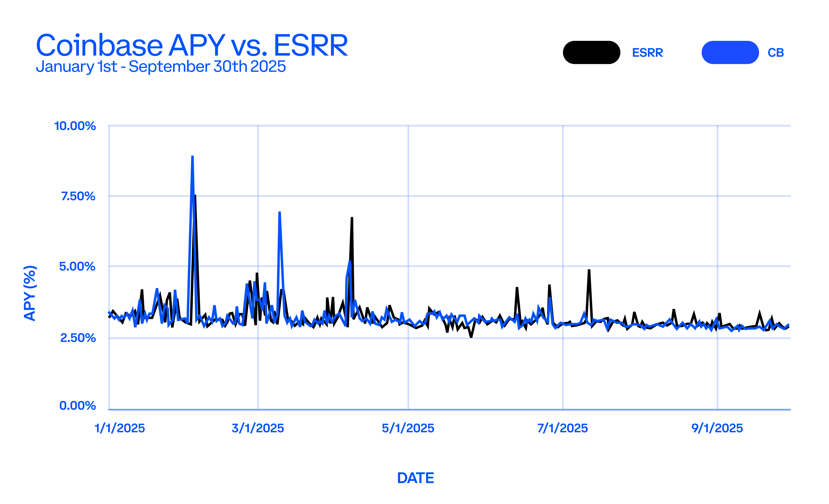The width and height of the screenshot is (829, 504).
Task: Click the DATE axis title
Action: [x=416, y=477]
